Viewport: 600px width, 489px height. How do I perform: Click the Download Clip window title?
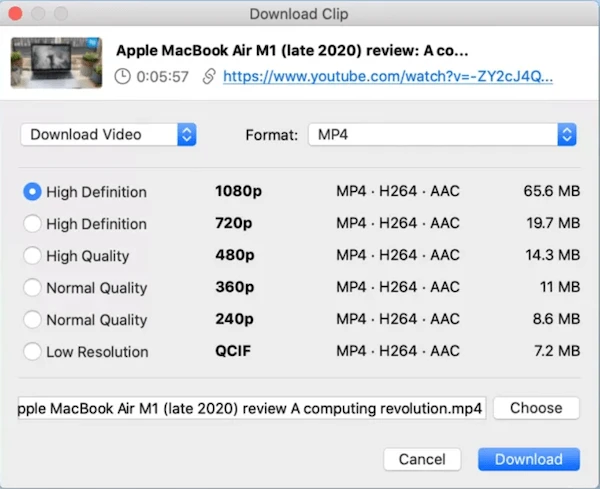point(299,14)
